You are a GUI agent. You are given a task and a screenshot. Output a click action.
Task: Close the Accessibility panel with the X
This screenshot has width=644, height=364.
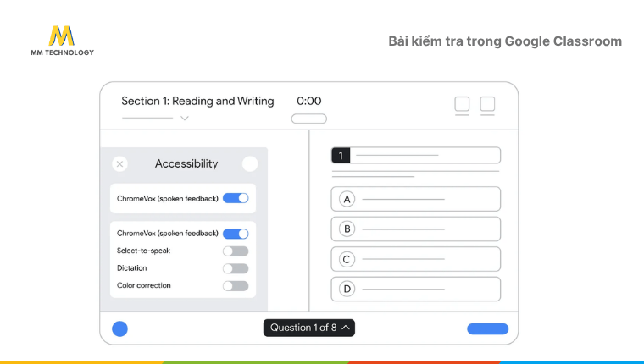pos(120,164)
